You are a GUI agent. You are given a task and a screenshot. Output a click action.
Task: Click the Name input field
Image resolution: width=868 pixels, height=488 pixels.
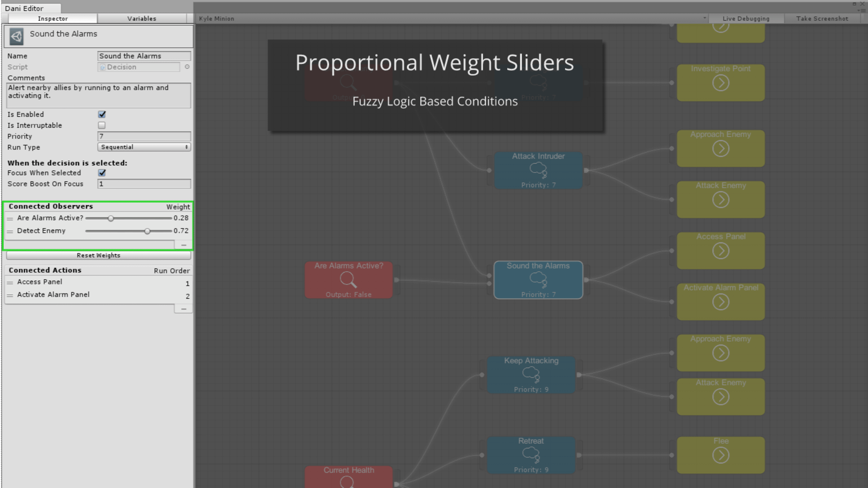(144, 56)
